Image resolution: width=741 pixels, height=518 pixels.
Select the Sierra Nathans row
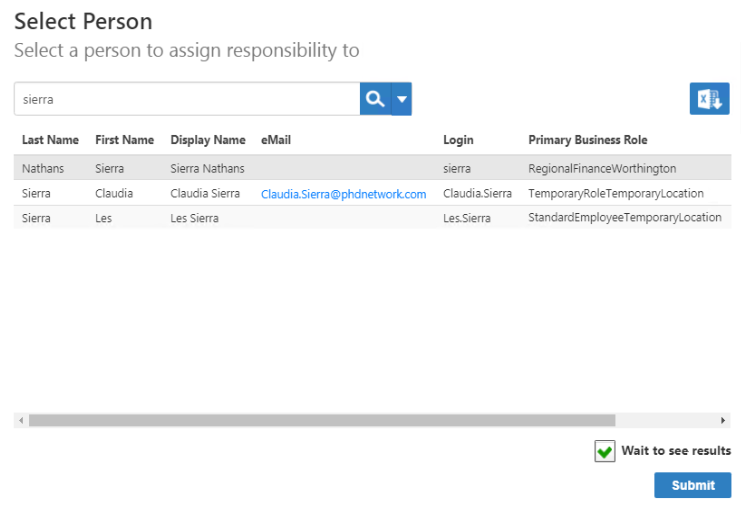pyautogui.click(x=207, y=168)
